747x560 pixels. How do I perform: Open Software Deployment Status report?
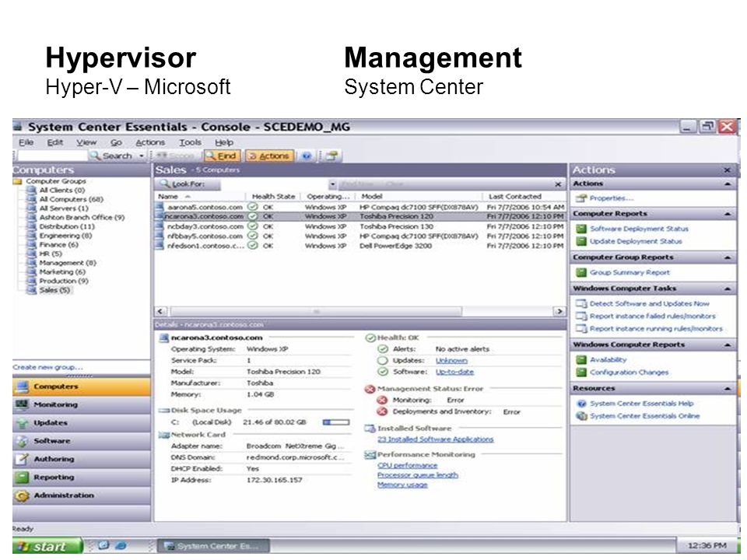(x=639, y=229)
